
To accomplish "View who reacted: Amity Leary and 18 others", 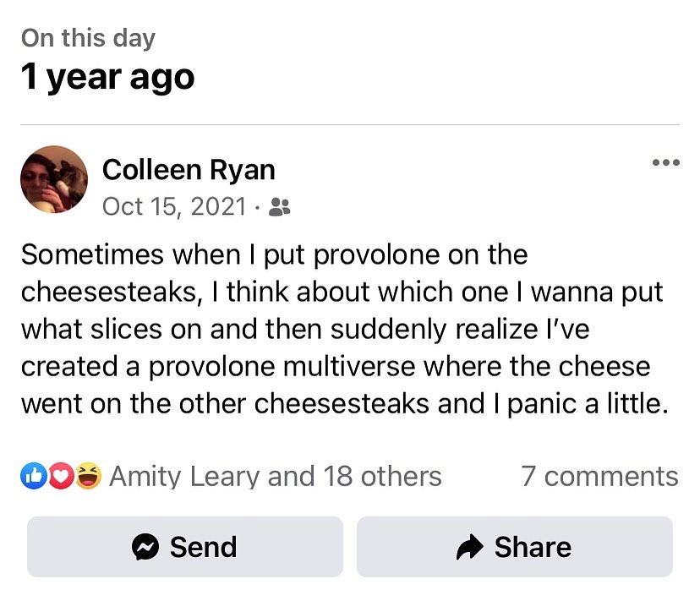I will coord(275,477).
